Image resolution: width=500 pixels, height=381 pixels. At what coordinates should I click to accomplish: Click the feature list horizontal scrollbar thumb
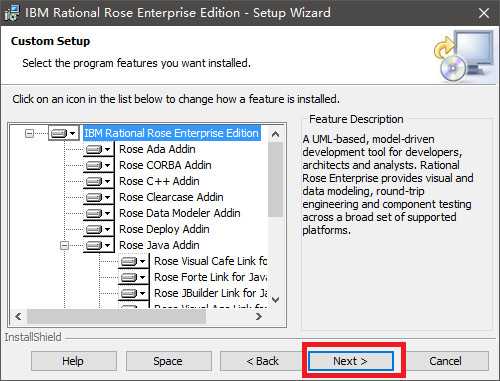click(x=117, y=316)
